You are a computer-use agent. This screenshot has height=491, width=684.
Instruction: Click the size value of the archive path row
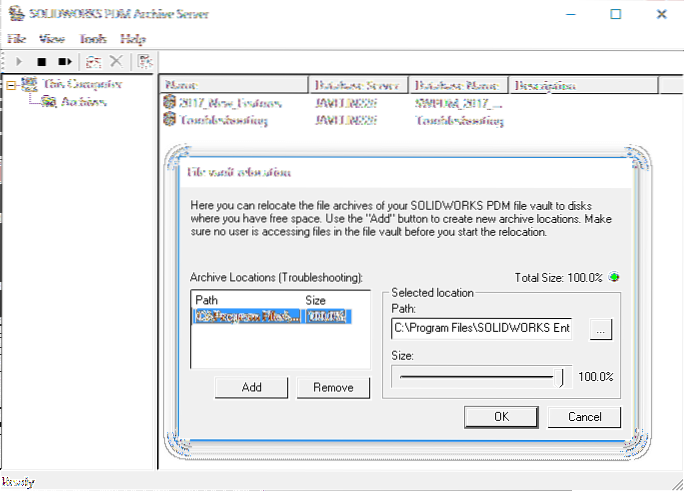[x=326, y=316]
